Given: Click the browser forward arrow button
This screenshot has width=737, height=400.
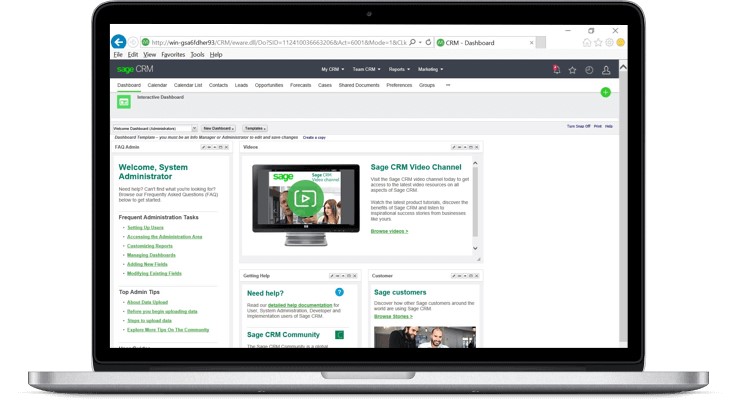Looking at the screenshot, I should coord(133,42).
